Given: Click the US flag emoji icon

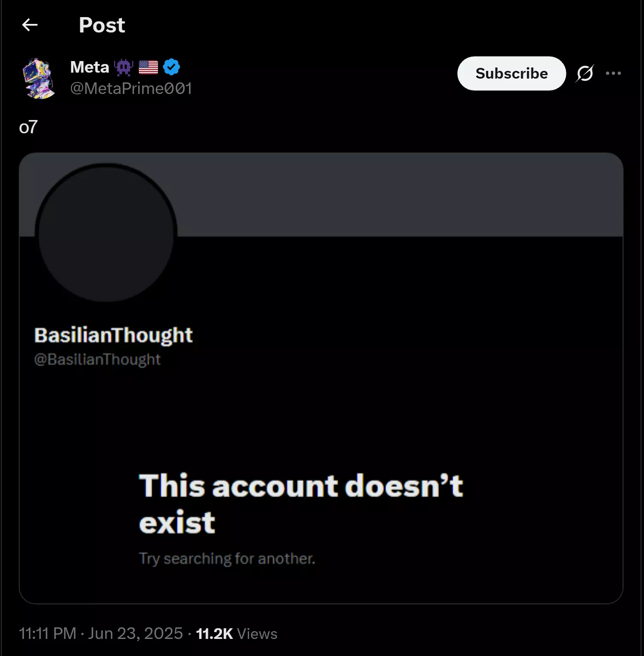Looking at the screenshot, I should point(148,67).
